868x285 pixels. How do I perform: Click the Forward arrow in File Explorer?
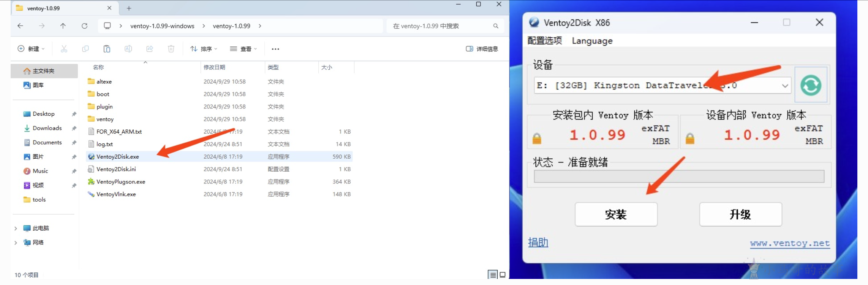click(42, 26)
